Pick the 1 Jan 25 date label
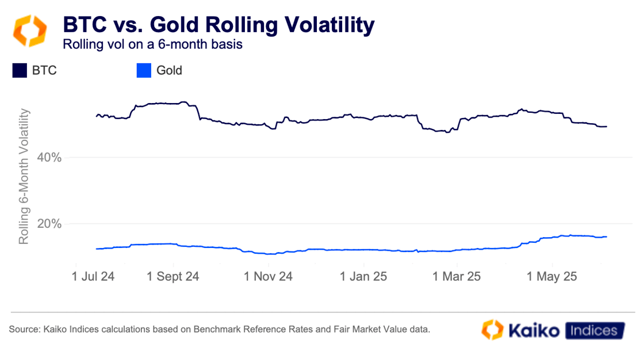Image resolution: width=644 pixels, height=351 pixels. pos(363,276)
